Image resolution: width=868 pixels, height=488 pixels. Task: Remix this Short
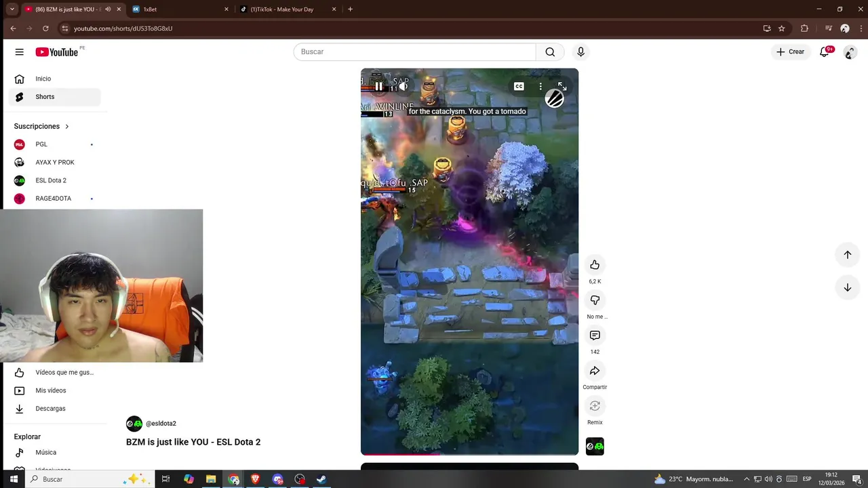[x=595, y=405]
